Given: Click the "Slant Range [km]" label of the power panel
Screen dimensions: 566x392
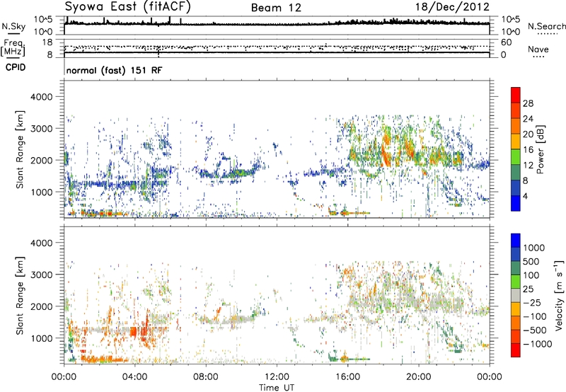Looking at the screenshot, I should tap(20, 149).
